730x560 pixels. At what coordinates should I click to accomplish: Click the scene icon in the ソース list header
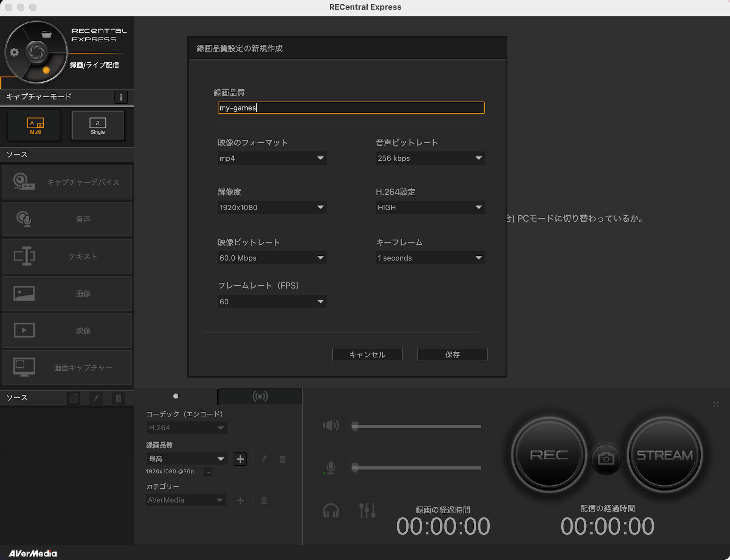pos(74,398)
